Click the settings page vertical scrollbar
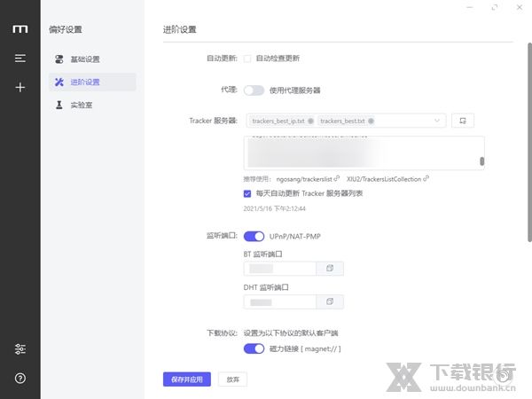The width and height of the screenshot is (532, 399). pyautogui.click(x=529, y=143)
